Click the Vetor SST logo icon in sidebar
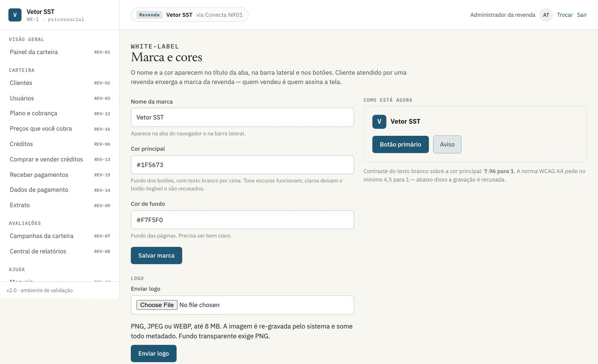The height and width of the screenshot is (364, 598). click(15, 15)
